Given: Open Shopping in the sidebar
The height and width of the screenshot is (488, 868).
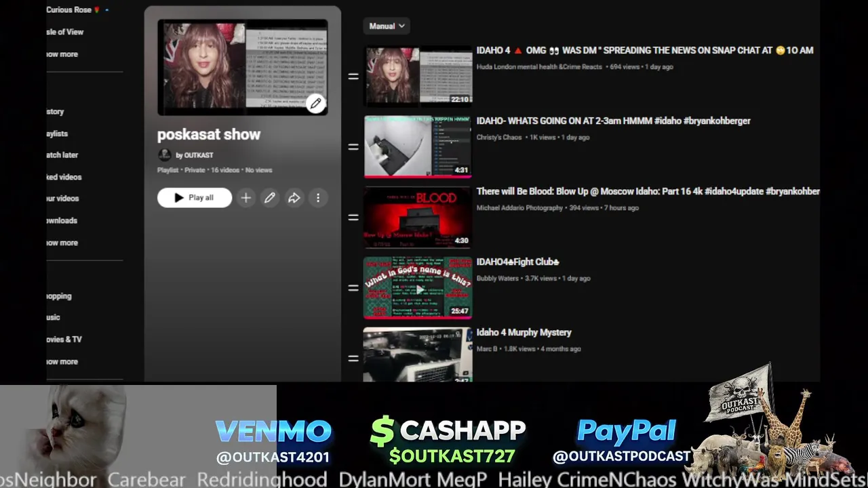Looking at the screenshot, I should tap(60, 296).
